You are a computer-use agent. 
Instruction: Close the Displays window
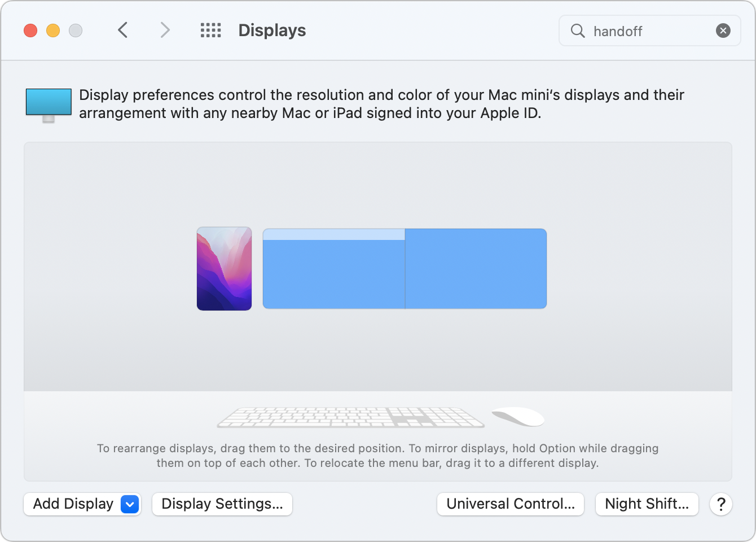(30, 30)
